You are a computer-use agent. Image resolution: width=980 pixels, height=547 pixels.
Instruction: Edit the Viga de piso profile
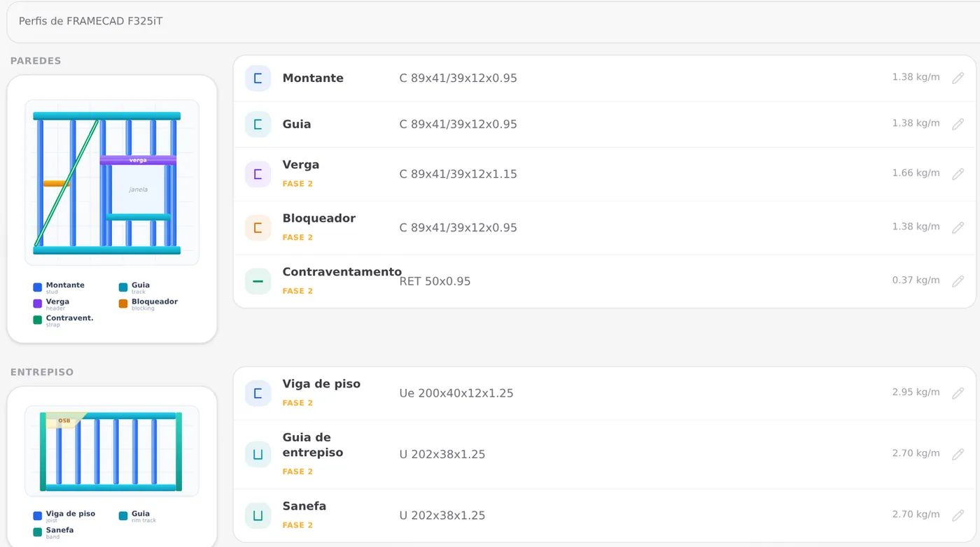[x=958, y=393]
